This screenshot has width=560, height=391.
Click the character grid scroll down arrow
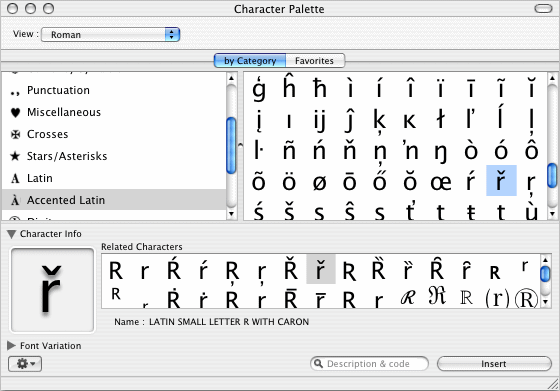click(552, 214)
